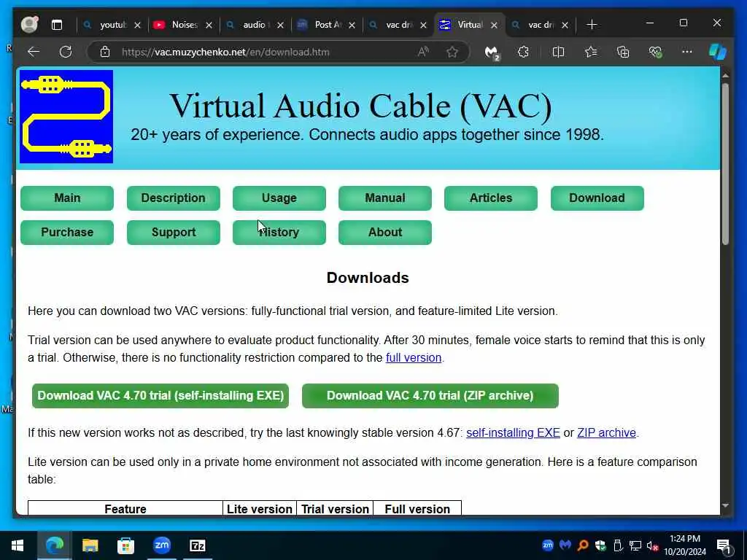The height and width of the screenshot is (560, 747).
Task: Go back with the browser back arrow
Action: [x=34, y=52]
